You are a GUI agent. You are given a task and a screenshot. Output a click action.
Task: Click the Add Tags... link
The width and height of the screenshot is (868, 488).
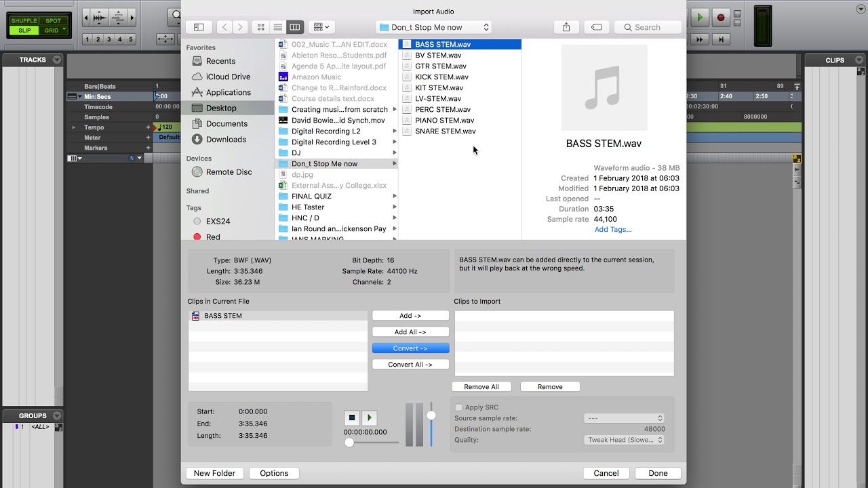[x=613, y=229]
